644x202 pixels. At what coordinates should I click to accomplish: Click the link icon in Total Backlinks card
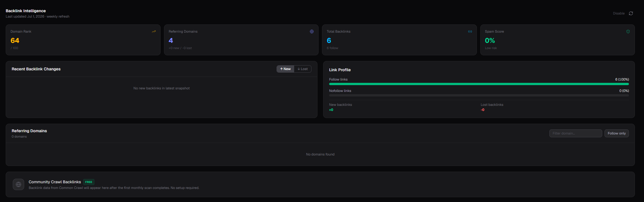click(x=470, y=31)
